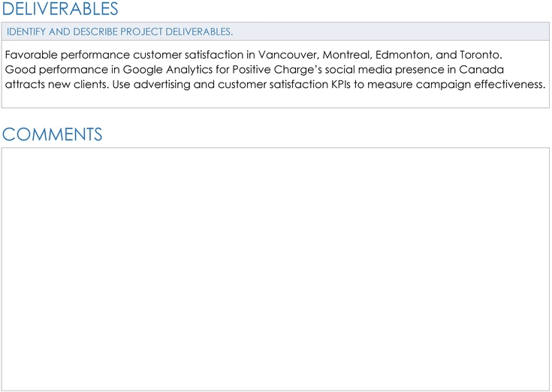552x392 pixels.
Task: Click on the word 'Toronto'
Action: (481, 55)
